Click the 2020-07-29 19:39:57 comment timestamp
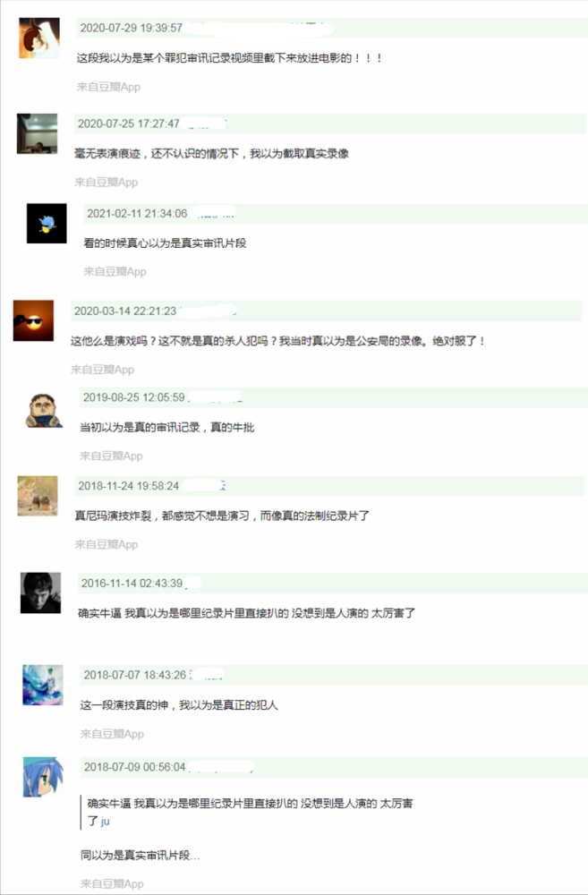This screenshot has height=895, width=588. coord(132,28)
